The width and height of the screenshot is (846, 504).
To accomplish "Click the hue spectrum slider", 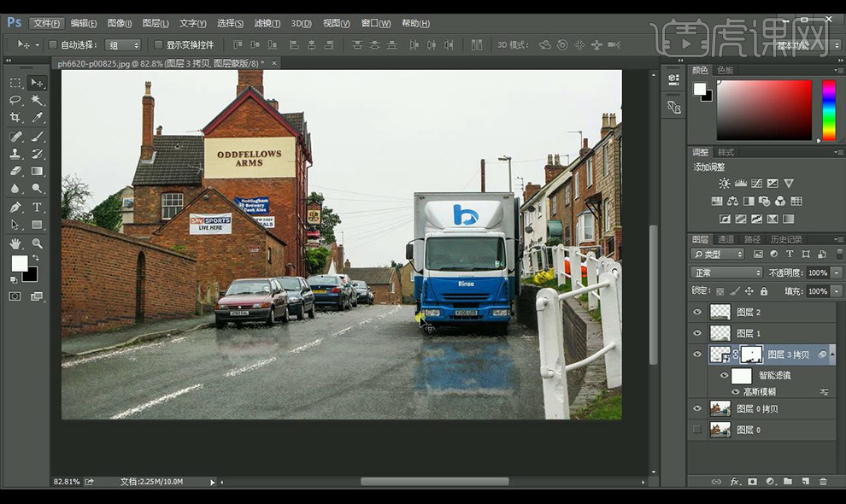I will [829, 110].
